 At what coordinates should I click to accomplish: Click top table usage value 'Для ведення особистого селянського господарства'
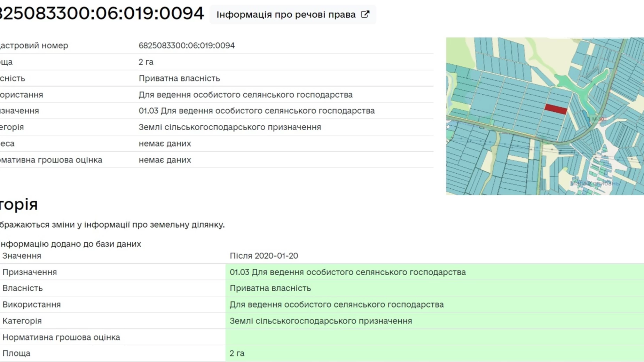tap(245, 95)
